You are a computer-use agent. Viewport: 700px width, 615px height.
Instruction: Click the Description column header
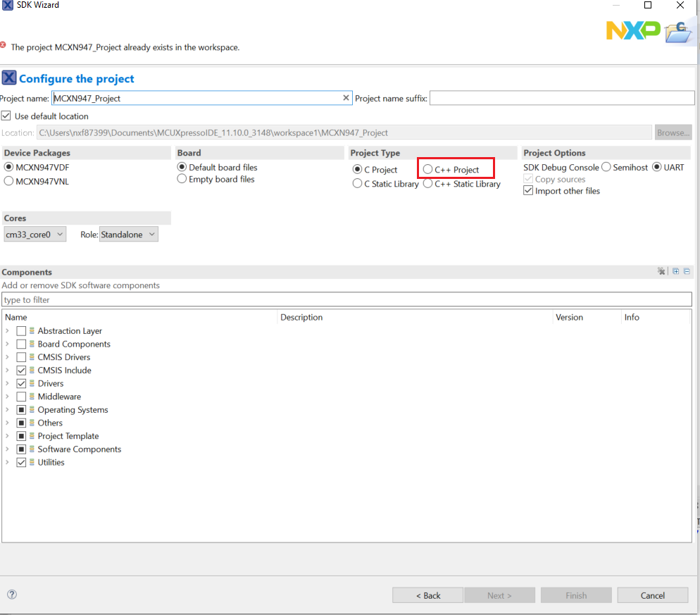(x=415, y=317)
